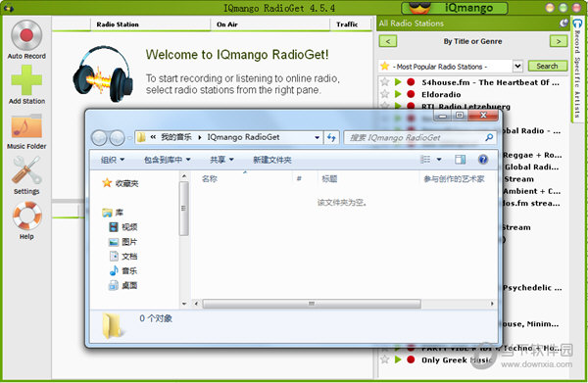Click Explorer horizontal scrollbar thumb
588x383 pixels.
[312, 304]
